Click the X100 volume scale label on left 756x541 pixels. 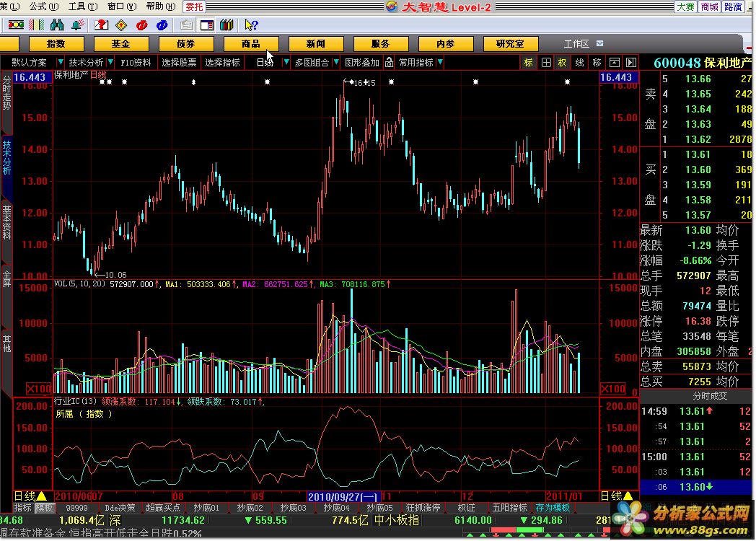click(x=38, y=389)
